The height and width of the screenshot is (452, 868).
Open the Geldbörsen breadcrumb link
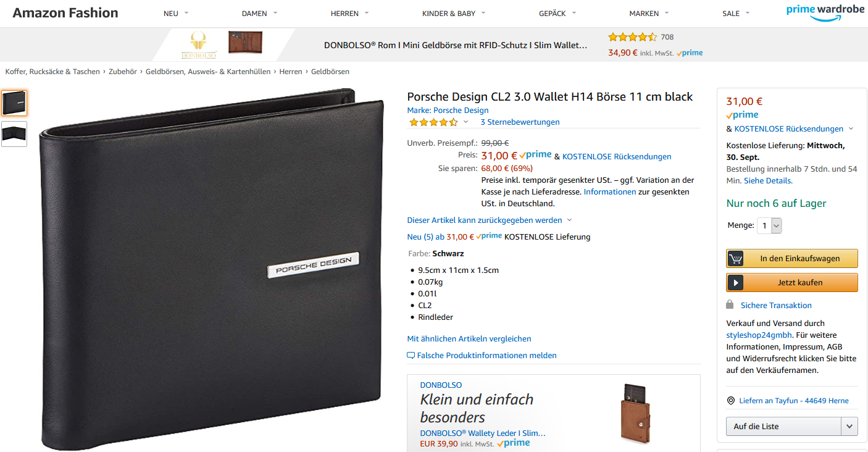[330, 72]
